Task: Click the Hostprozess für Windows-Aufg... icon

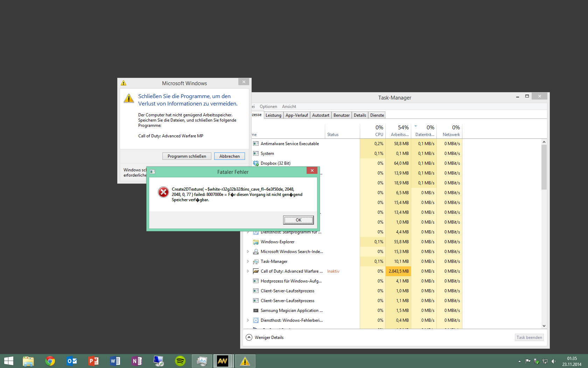Action: coord(256,281)
